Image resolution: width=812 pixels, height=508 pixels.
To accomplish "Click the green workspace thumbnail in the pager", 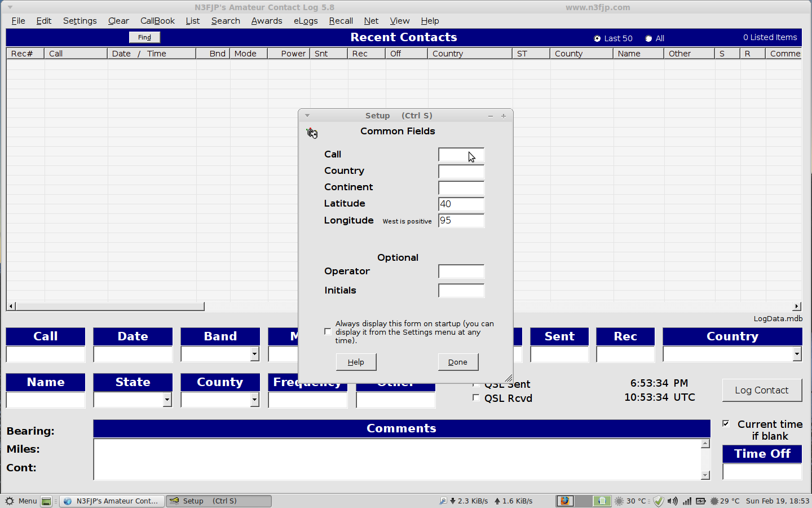I will pos(602,501).
